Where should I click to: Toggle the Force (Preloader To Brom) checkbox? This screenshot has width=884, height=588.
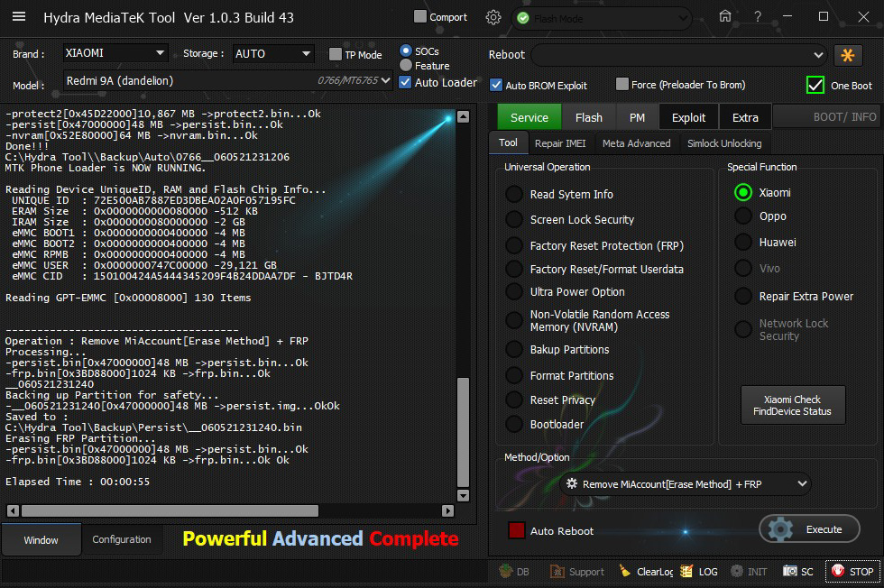coord(622,85)
